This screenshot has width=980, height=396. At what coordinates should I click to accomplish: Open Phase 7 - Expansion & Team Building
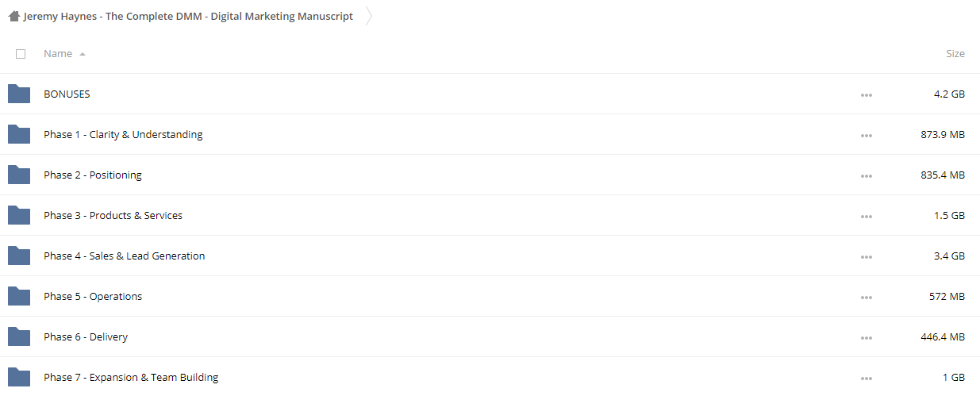pos(131,377)
